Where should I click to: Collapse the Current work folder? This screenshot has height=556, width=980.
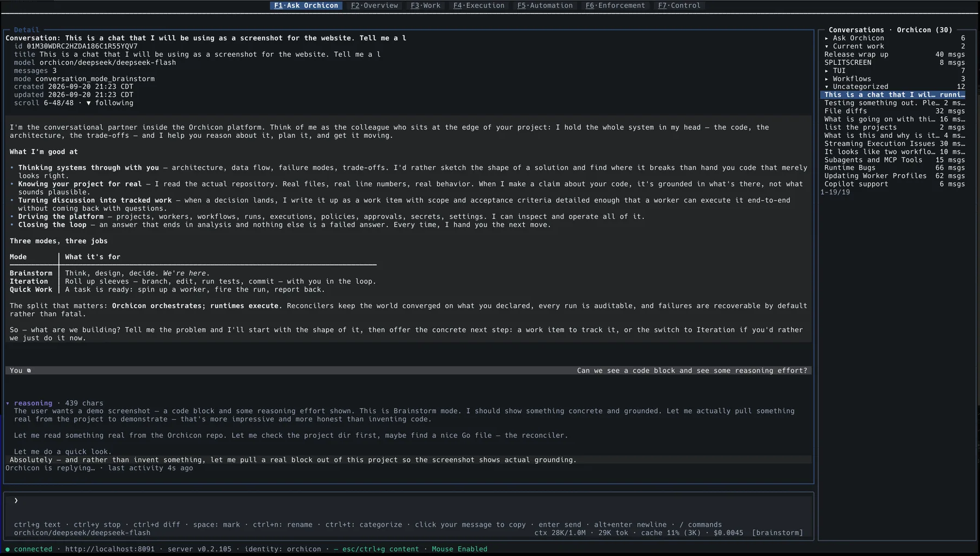[894, 46]
